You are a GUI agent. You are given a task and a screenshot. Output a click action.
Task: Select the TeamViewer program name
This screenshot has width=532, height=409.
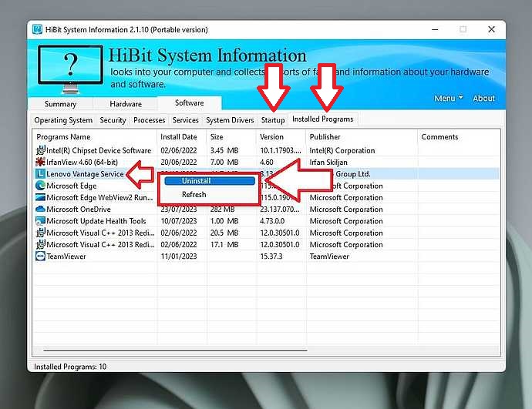click(66, 256)
